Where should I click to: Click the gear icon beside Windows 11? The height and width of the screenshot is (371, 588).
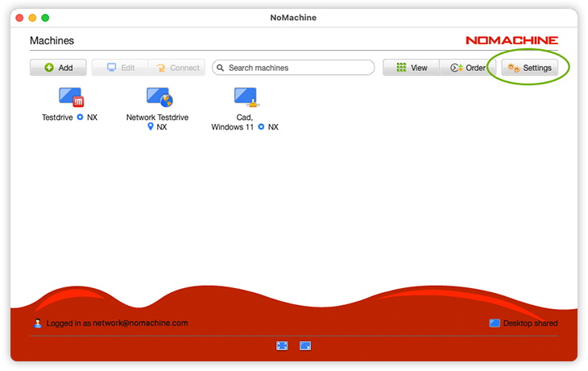[x=261, y=127]
